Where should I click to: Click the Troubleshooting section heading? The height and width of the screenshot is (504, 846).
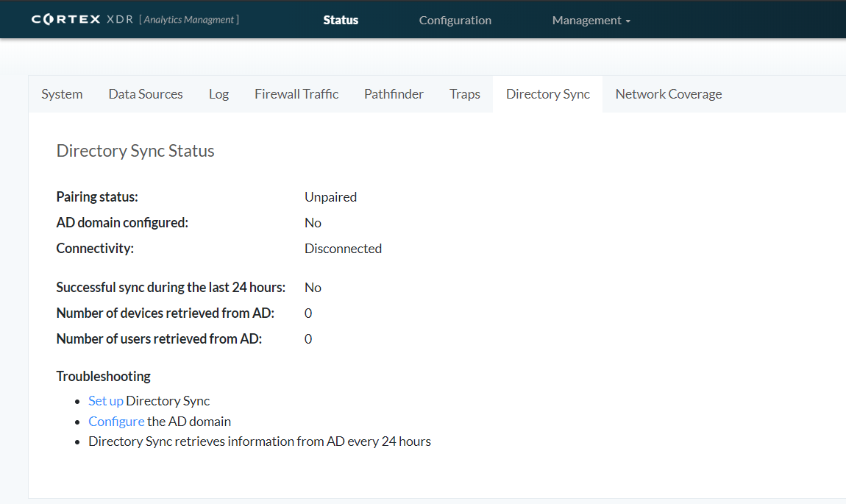pyautogui.click(x=103, y=376)
